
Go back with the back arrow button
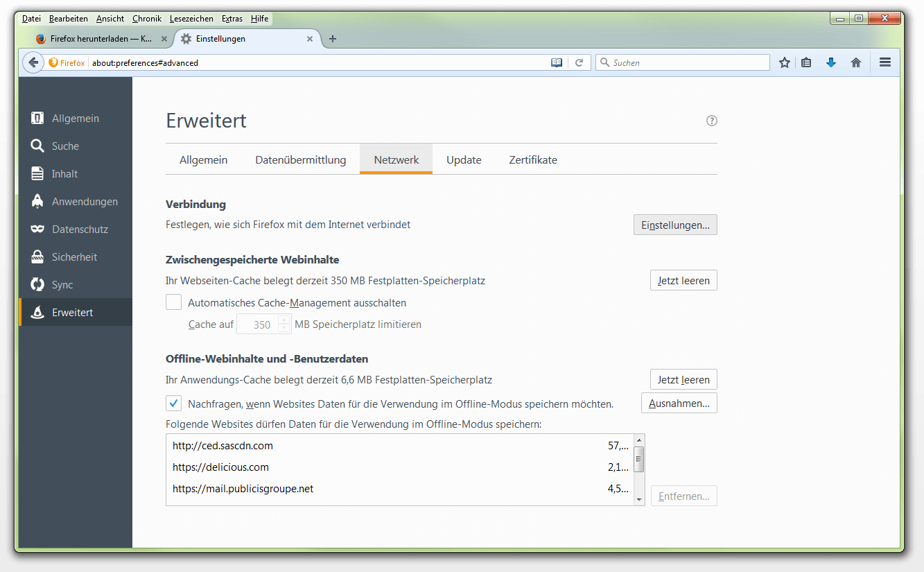tap(33, 62)
